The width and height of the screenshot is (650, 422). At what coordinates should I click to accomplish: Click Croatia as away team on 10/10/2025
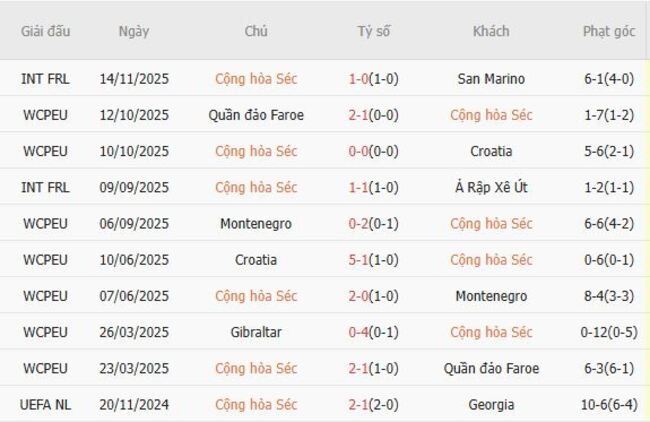pyautogui.click(x=490, y=151)
